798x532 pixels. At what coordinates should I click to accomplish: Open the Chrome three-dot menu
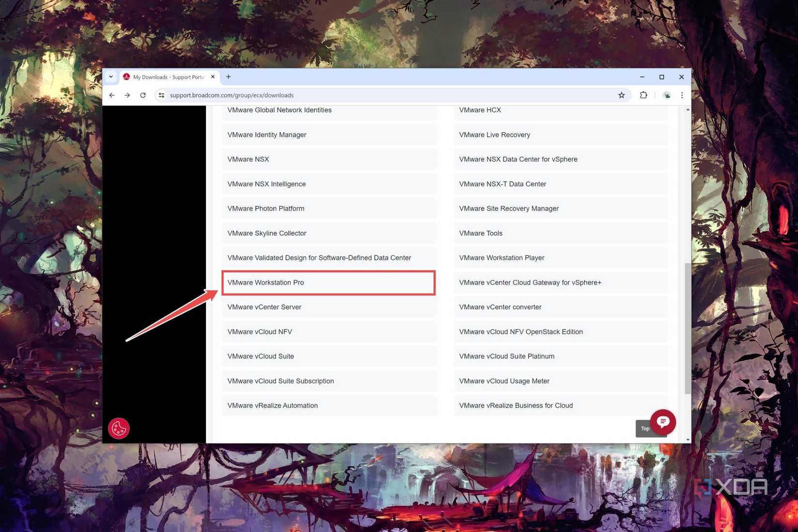tap(682, 95)
